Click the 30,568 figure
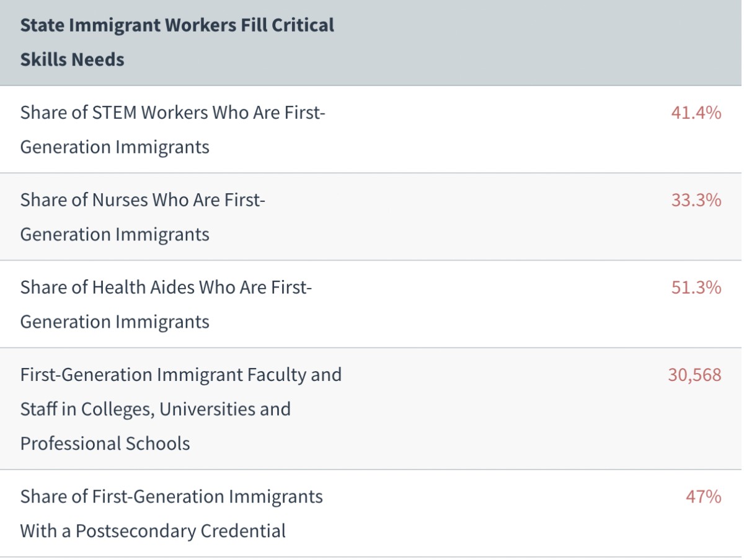 point(694,375)
